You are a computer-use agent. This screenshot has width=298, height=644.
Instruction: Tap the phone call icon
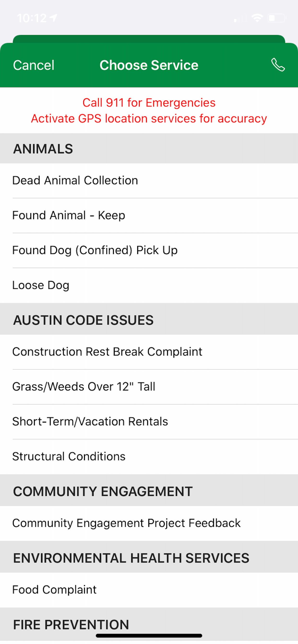[278, 65]
